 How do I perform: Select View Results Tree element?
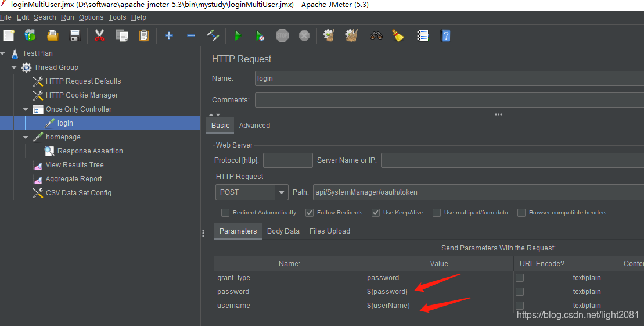pyautogui.click(x=75, y=165)
